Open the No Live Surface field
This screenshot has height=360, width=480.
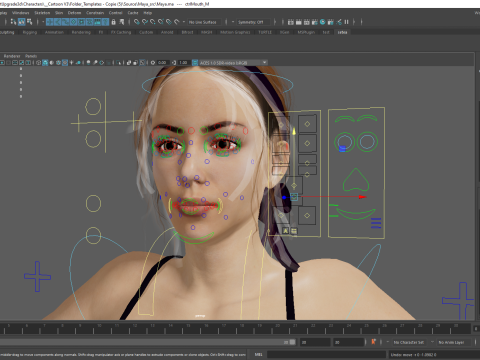204,22
